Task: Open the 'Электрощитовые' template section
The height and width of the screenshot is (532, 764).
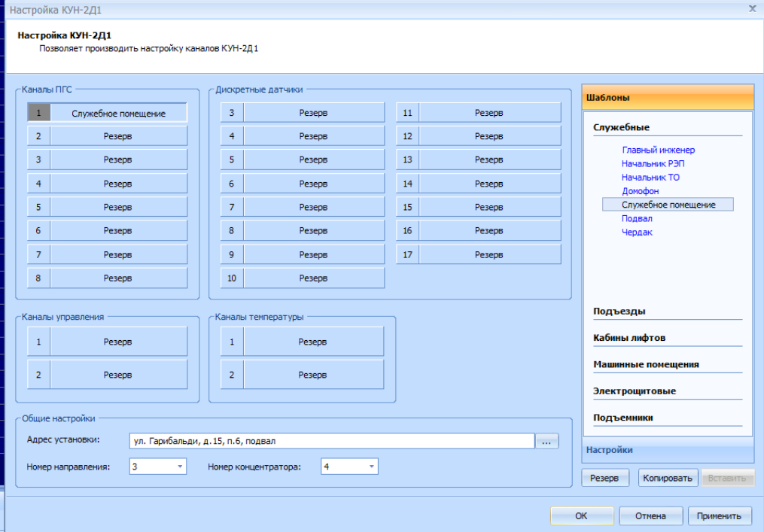Action: (634, 391)
